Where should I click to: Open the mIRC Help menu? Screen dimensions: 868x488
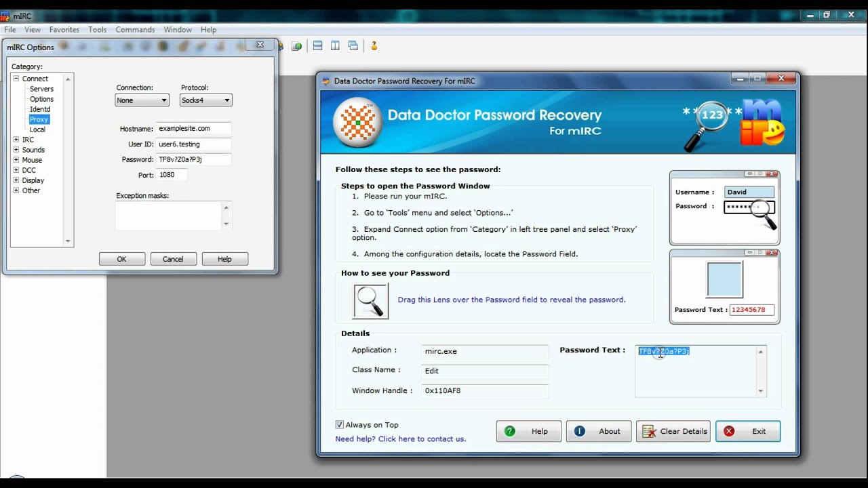coord(209,30)
